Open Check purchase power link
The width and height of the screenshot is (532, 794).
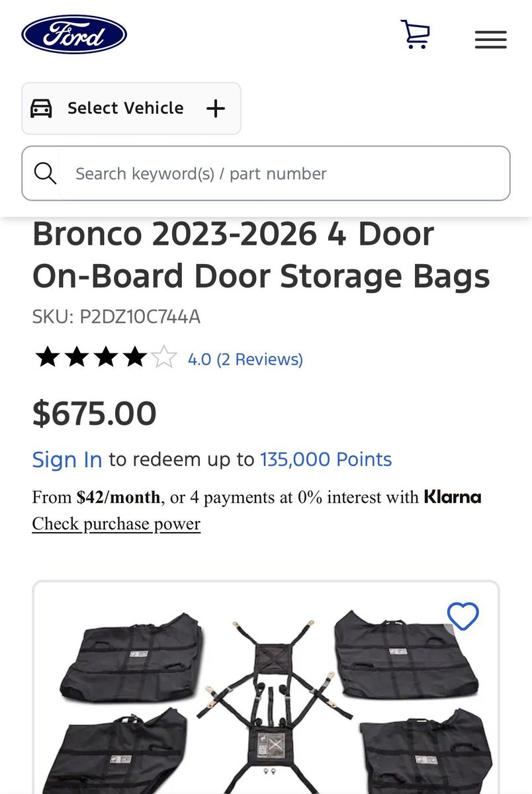pyautogui.click(x=116, y=524)
